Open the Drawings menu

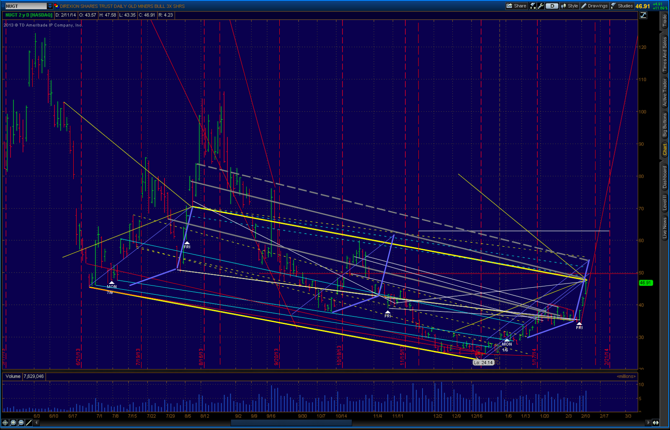[594, 6]
